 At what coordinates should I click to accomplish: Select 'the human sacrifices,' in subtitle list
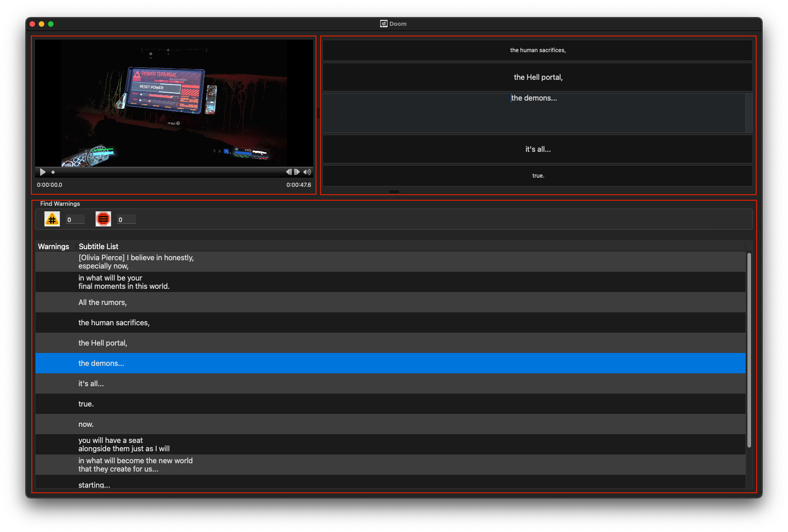[x=114, y=323]
